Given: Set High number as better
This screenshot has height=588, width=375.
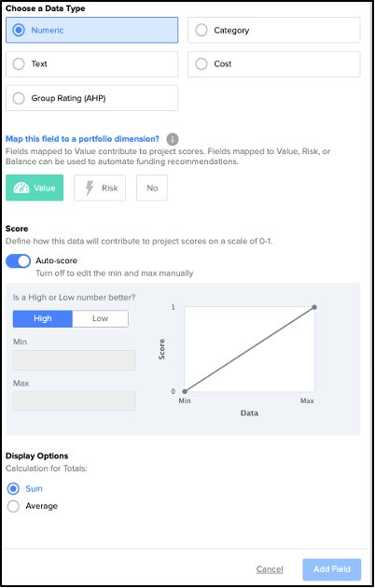Looking at the screenshot, I should (43, 319).
